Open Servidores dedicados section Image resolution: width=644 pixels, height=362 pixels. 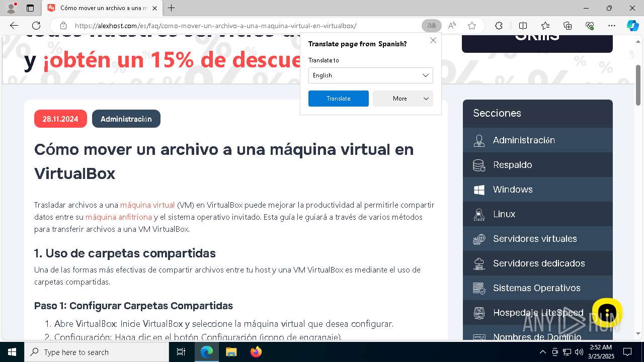pos(537,263)
